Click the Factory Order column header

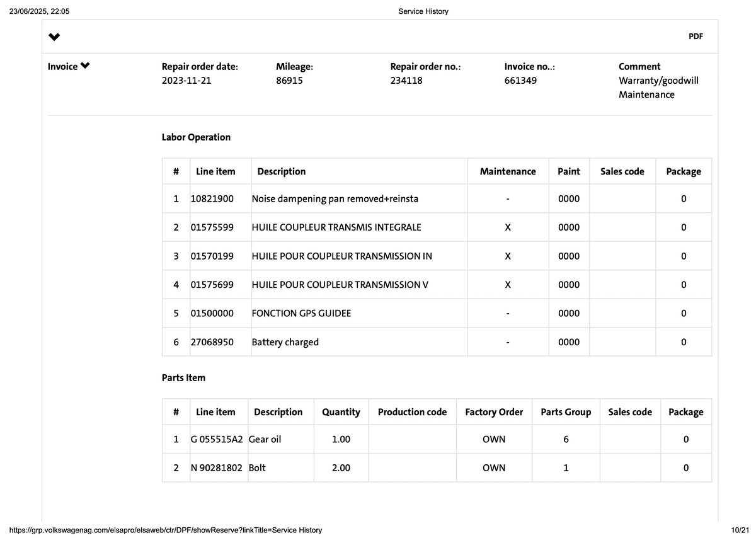point(494,412)
